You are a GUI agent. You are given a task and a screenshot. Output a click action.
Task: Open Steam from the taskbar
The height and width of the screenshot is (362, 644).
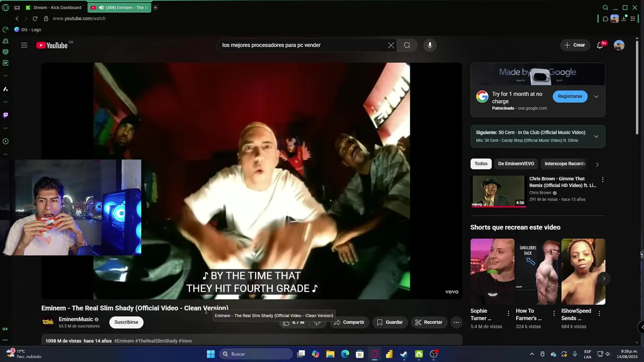[x=404, y=354]
